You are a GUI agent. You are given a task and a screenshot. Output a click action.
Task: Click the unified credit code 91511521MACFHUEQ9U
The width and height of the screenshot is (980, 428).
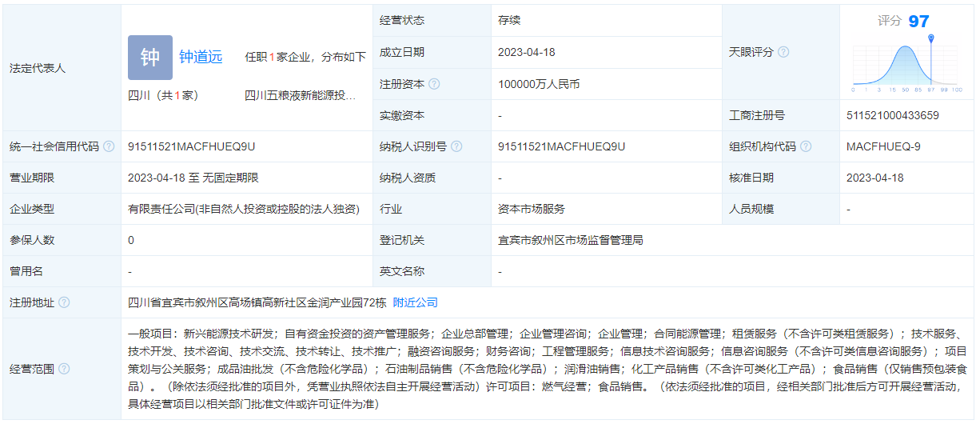[191, 146]
